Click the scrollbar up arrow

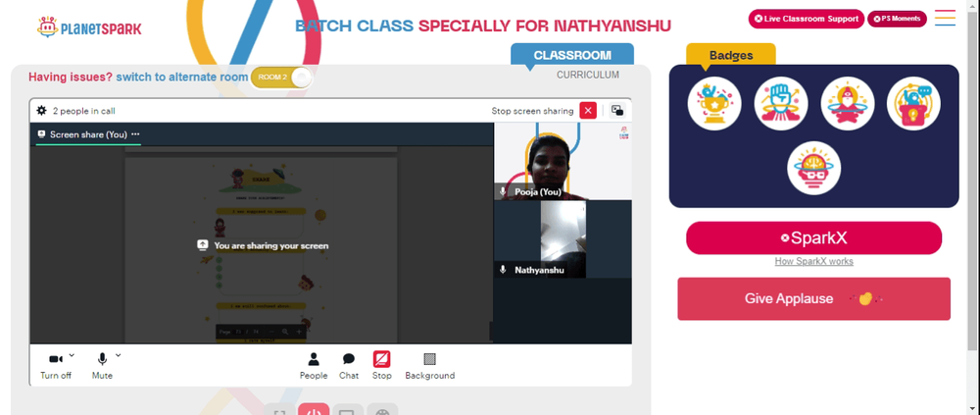coord(974,5)
